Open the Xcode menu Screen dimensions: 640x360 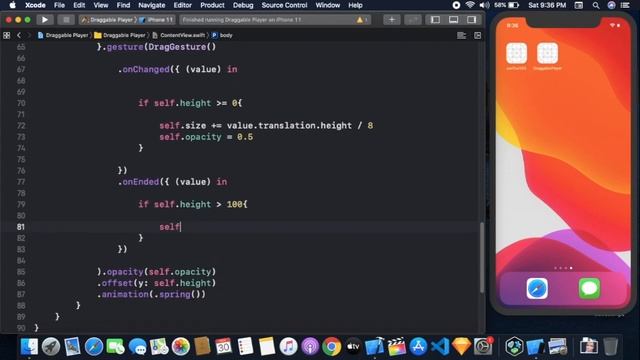pyautogui.click(x=35, y=5)
